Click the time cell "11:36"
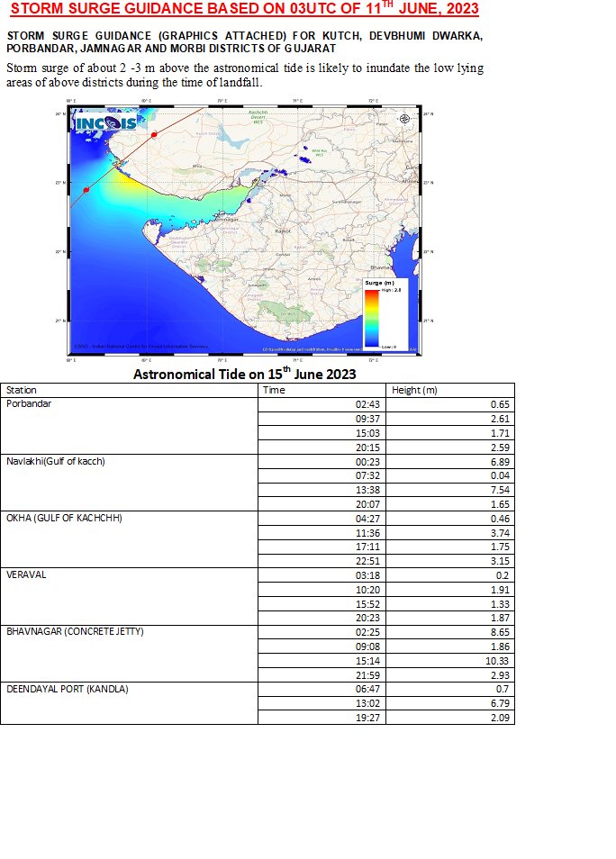 322,533
